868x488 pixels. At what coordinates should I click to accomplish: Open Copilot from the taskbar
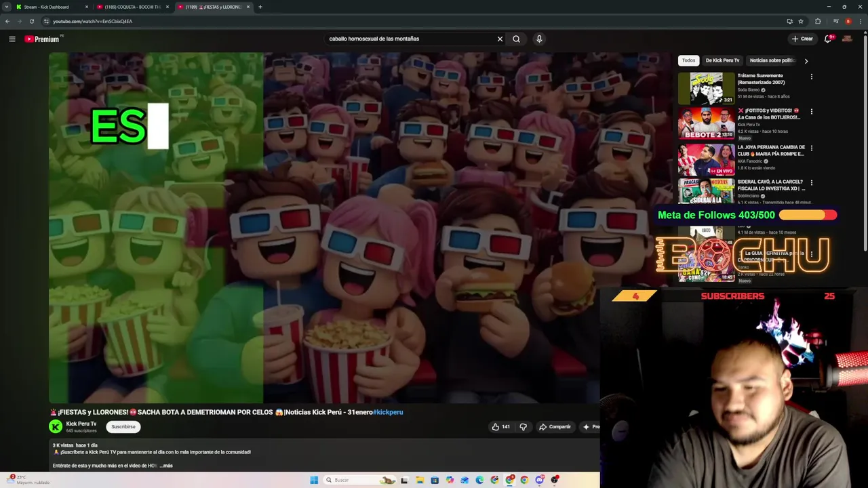click(x=450, y=480)
